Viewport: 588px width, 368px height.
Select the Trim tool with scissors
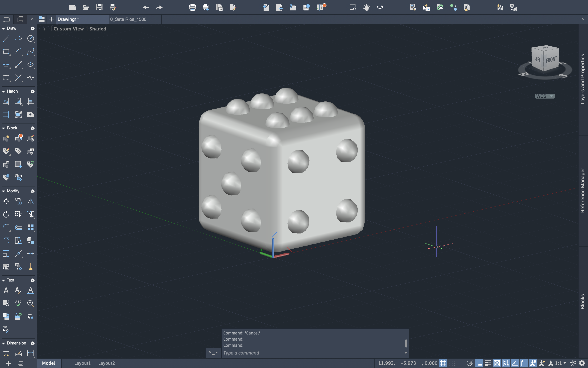[x=31, y=214]
